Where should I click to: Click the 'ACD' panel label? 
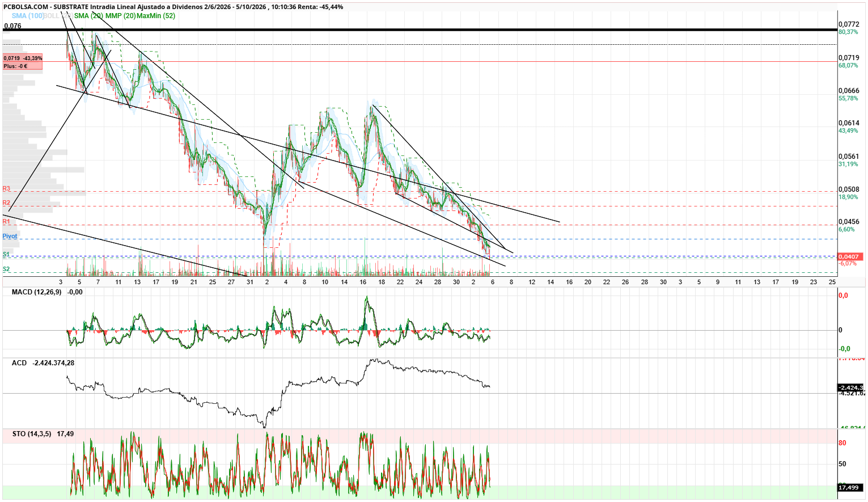(x=19, y=363)
